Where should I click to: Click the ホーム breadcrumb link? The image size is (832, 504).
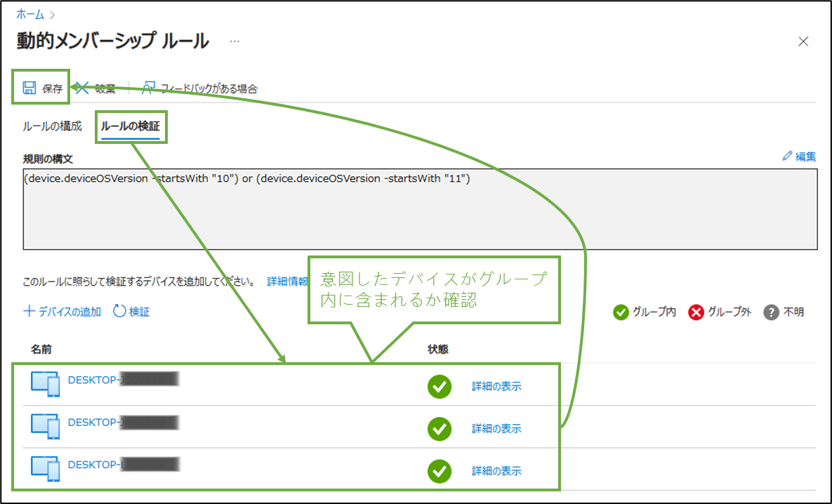pos(29,15)
